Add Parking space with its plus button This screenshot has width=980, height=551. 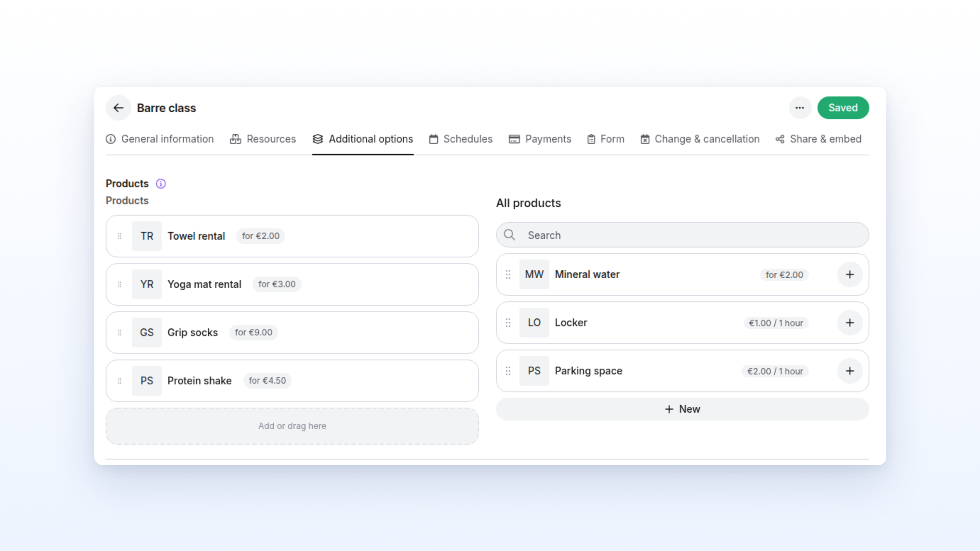[x=849, y=371]
